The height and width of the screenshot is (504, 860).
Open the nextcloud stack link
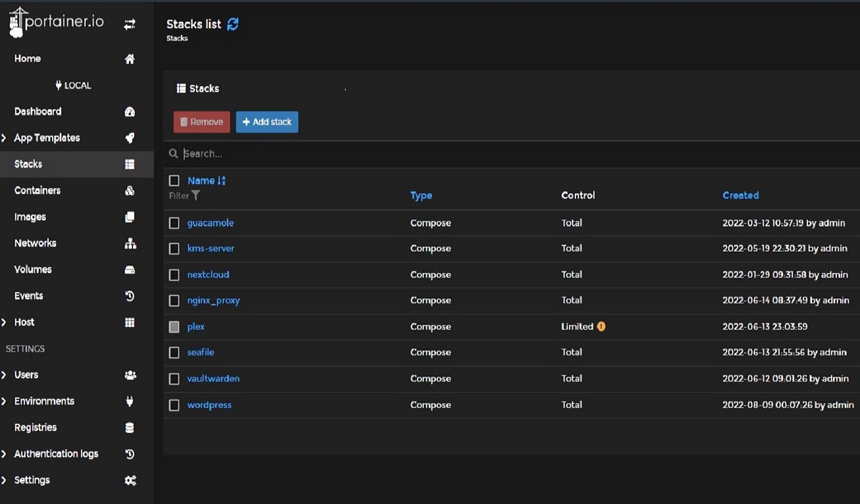coord(208,274)
